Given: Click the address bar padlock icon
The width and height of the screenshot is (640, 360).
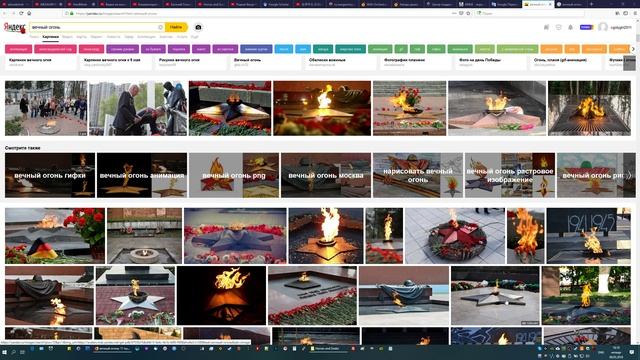Looking at the screenshot, I should pyautogui.click(x=71, y=13).
